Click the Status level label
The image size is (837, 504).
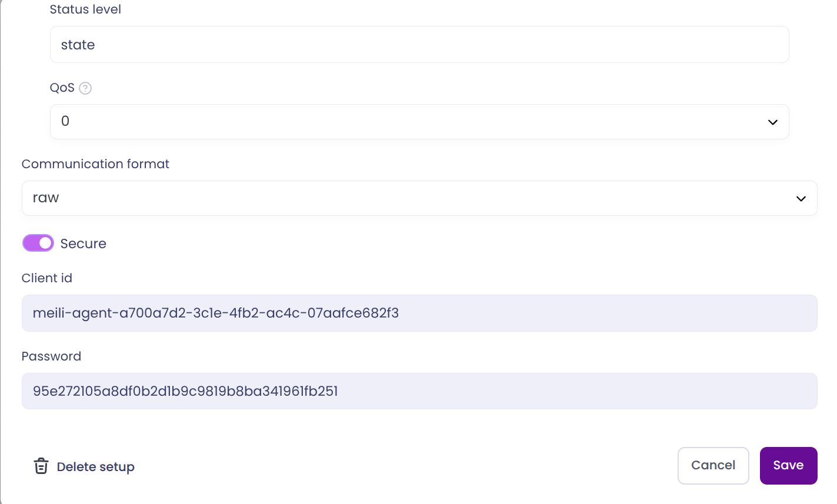(x=85, y=9)
